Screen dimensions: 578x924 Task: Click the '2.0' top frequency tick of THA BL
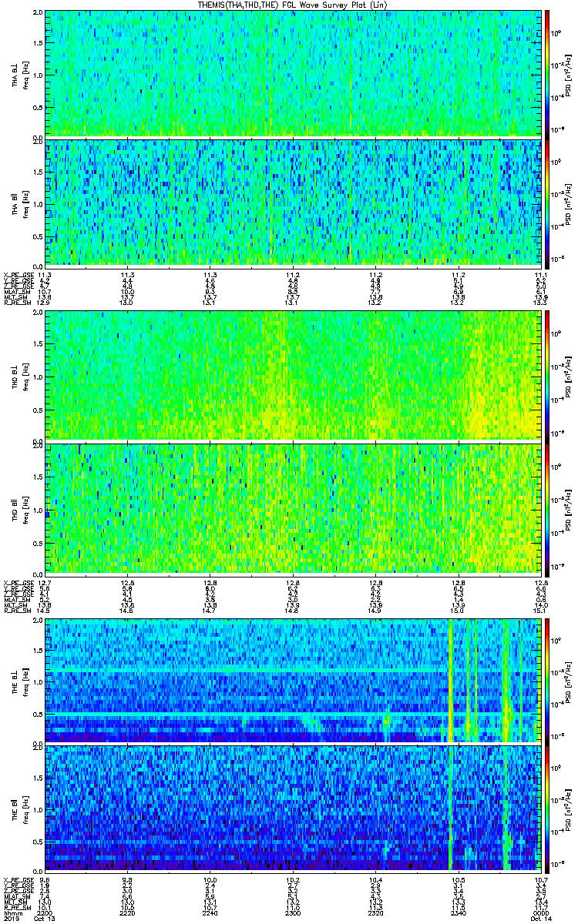pyautogui.click(x=38, y=13)
